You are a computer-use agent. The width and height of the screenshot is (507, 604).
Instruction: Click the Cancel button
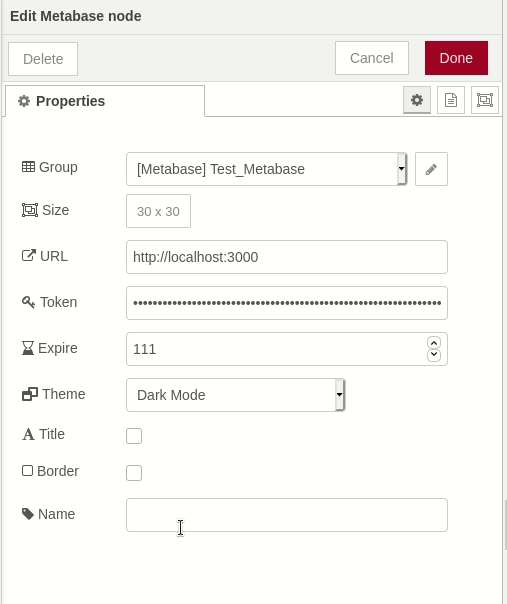(x=372, y=58)
